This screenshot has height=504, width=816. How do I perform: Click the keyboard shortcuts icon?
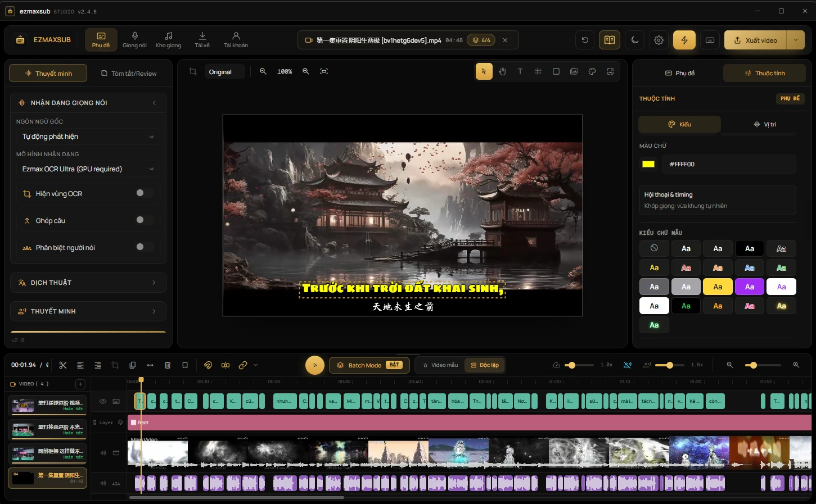point(710,40)
